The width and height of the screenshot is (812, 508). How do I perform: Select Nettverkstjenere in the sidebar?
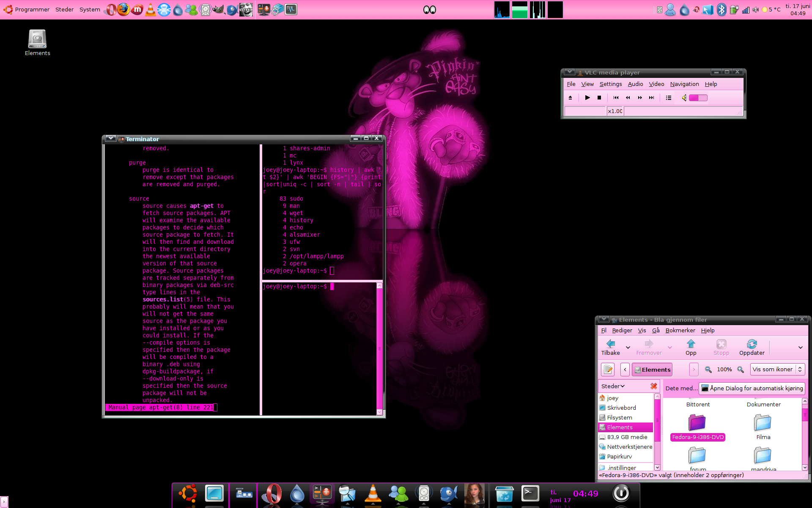(x=626, y=447)
